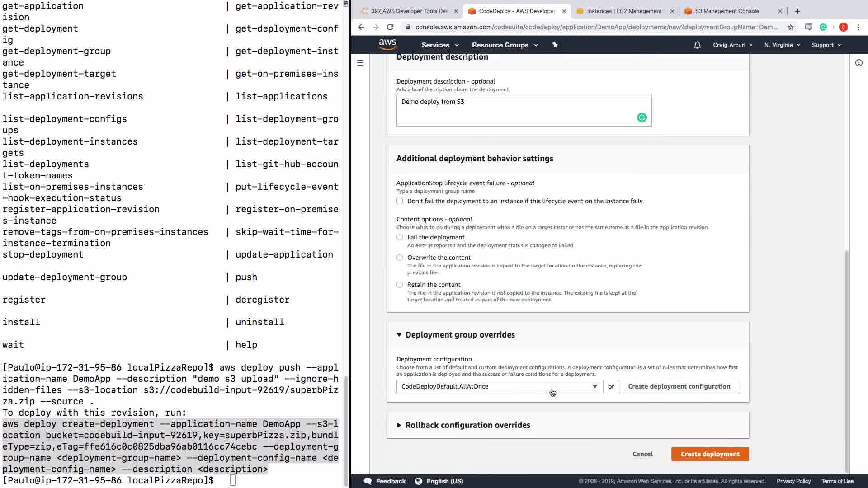The height and width of the screenshot is (488, 868).
Task: Click the pin shortcuts icon in AWS navbar
Action: [x=555, y=45]
